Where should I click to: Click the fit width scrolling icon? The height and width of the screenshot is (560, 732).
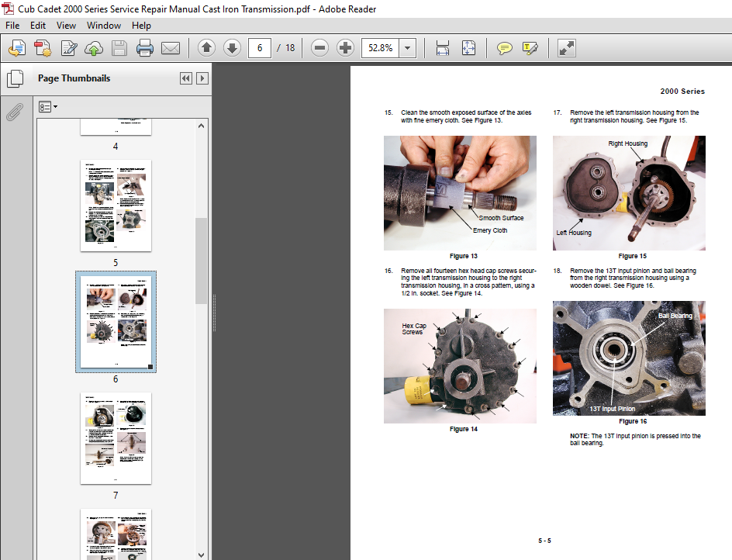[x=442, y=47]
